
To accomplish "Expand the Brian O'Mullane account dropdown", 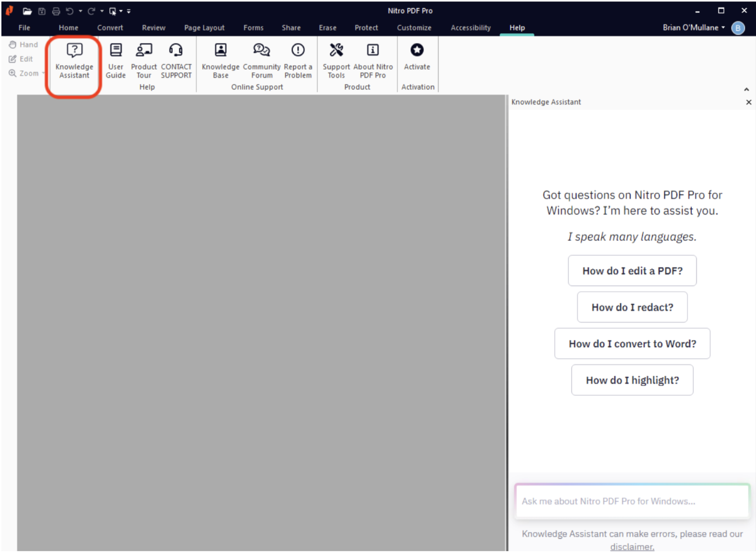I will coord(723,27).
